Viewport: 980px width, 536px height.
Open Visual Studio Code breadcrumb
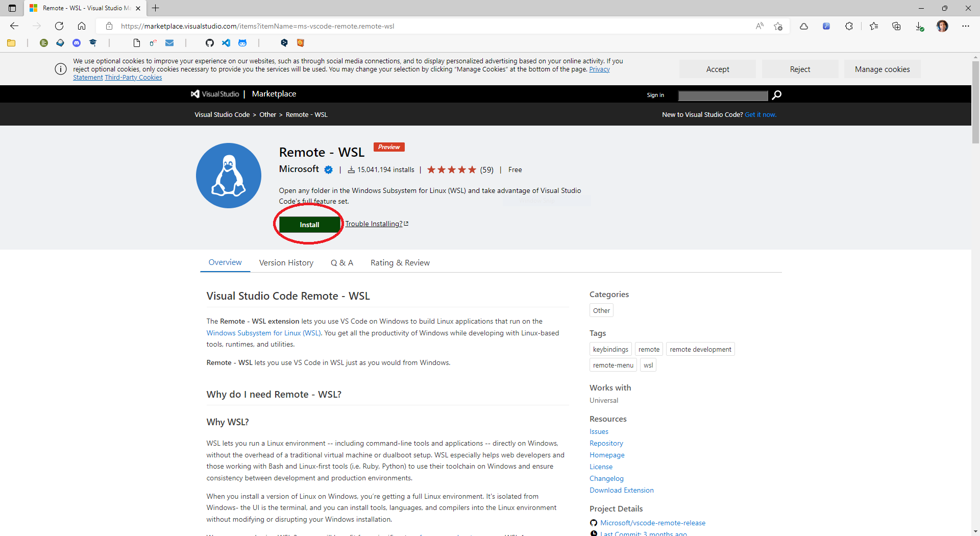222,114
